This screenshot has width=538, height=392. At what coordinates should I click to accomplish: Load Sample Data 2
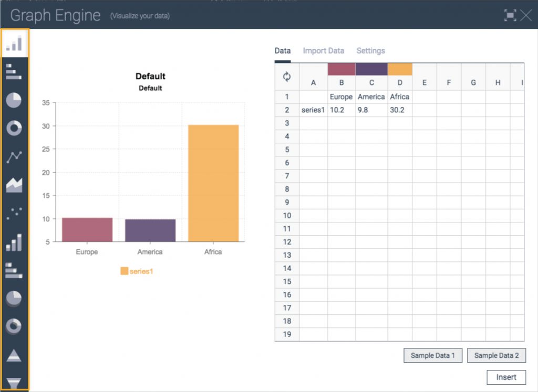(x=496, y=355)
